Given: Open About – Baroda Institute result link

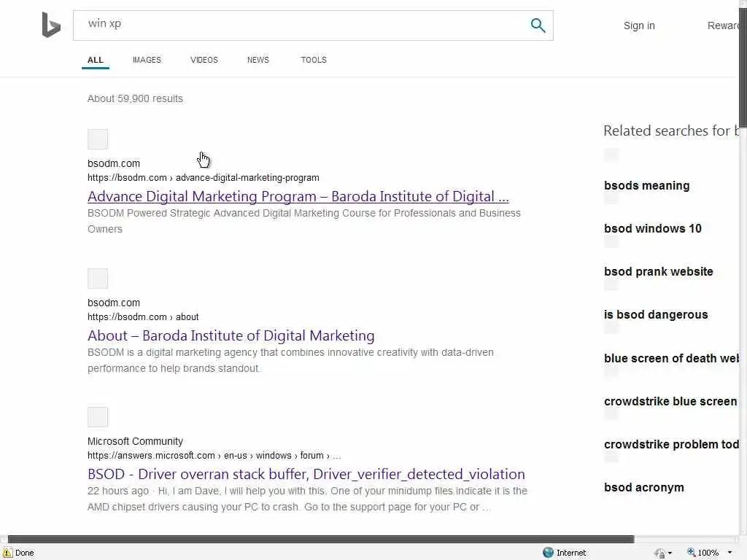Looking at the screenshot, I should click(x=231, y=335).
